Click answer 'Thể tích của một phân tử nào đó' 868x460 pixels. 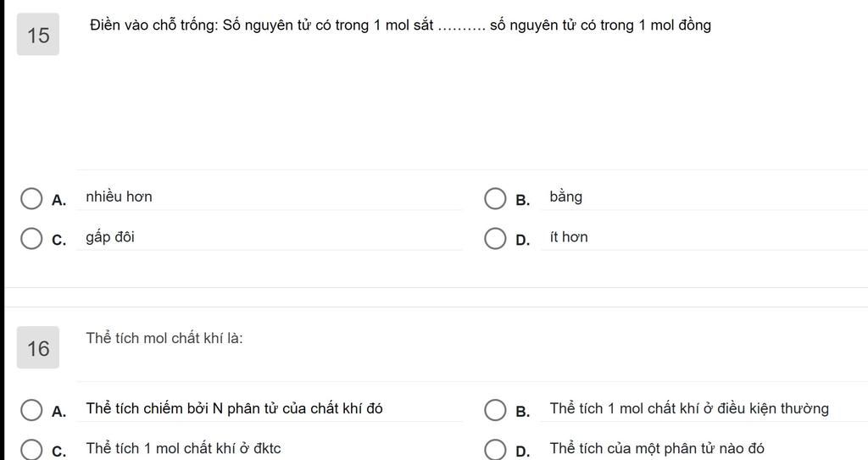pyautogui.click(x=657, y=448)
